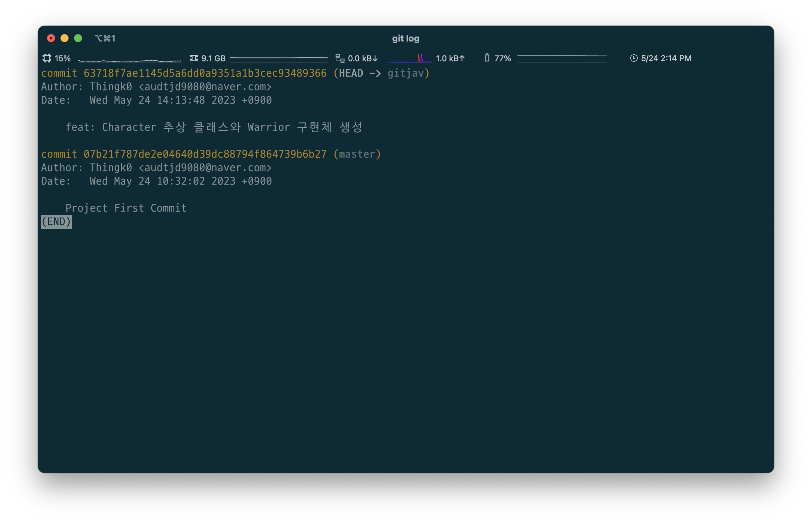
Task: Click the battery icon in status bar
Action: 487,58
